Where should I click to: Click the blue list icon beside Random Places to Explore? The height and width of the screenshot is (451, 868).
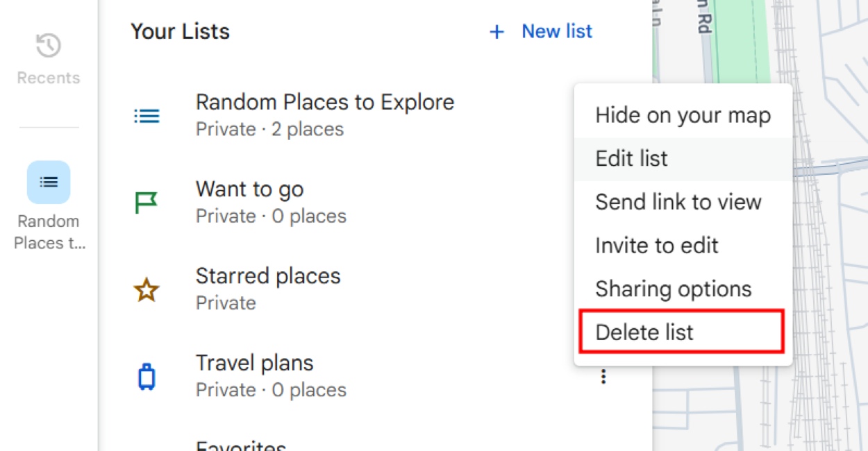point(146,116)
